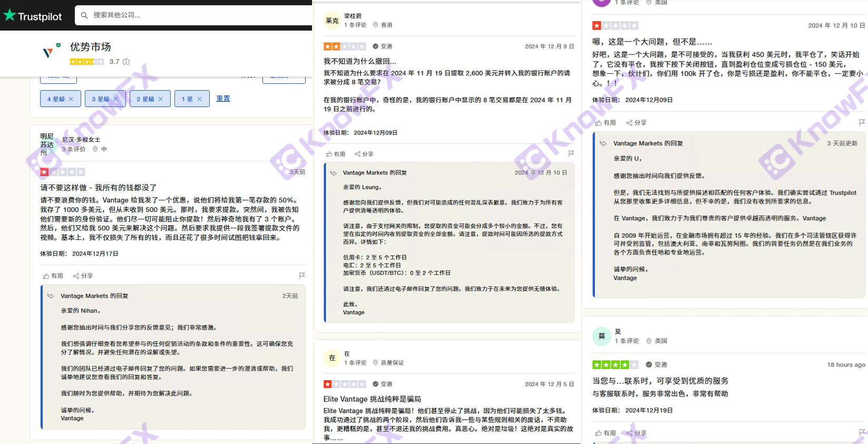Toggle off the 1 星 filter chip
The image size is (868, 444).
coord(192,99)
